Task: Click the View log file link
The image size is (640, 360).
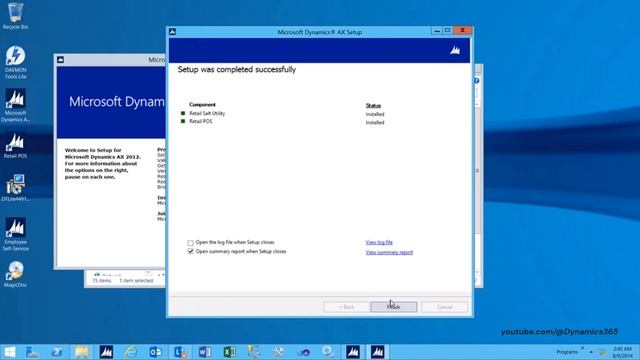Action: [x=379, y=242]
